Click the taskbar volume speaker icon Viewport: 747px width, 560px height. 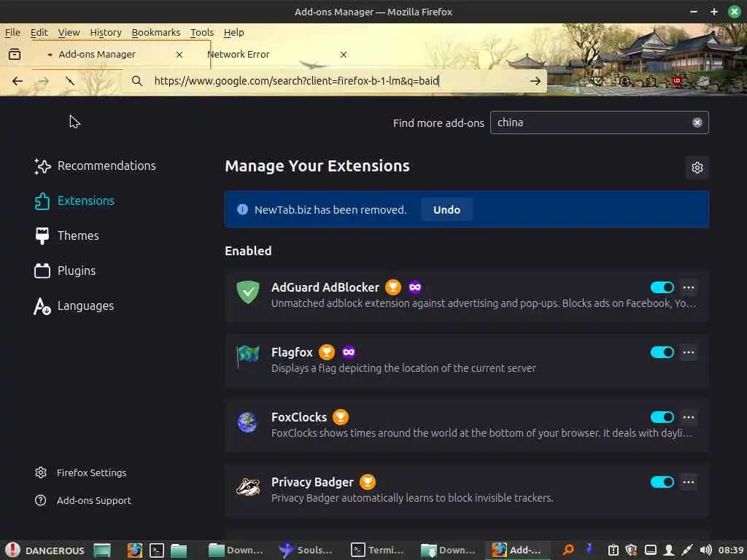[705, 551]
